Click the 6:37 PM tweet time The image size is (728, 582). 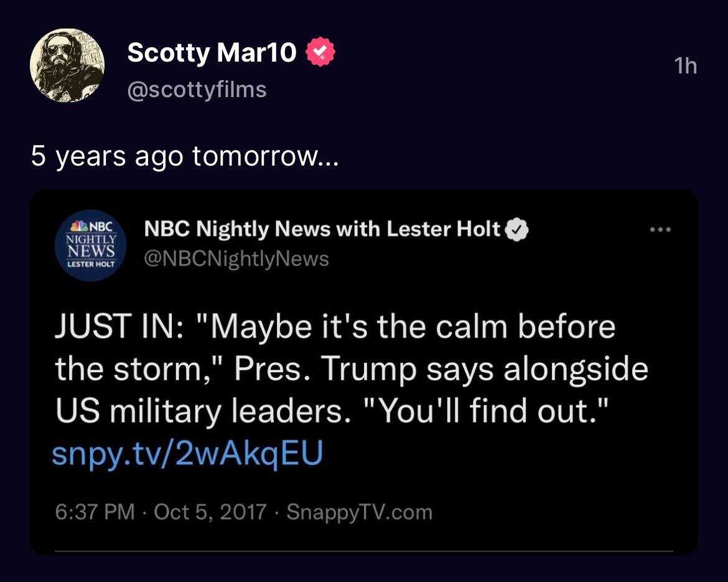click(x=95, y=512)
